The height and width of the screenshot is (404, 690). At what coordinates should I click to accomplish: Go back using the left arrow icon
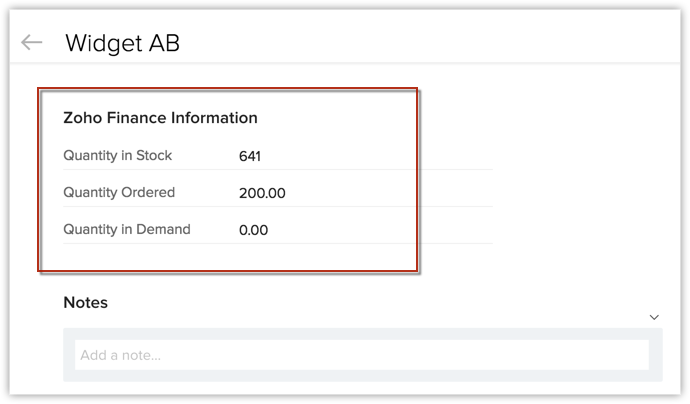[32, 42]
